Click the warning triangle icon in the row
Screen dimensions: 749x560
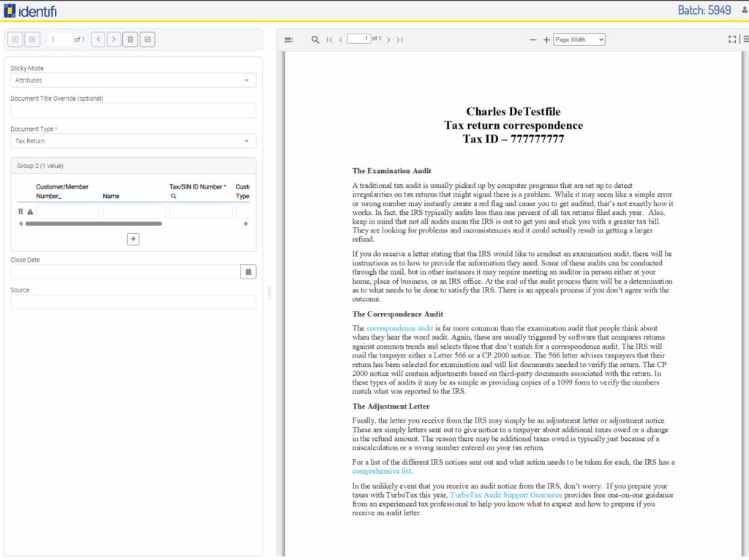click(30, 211)
